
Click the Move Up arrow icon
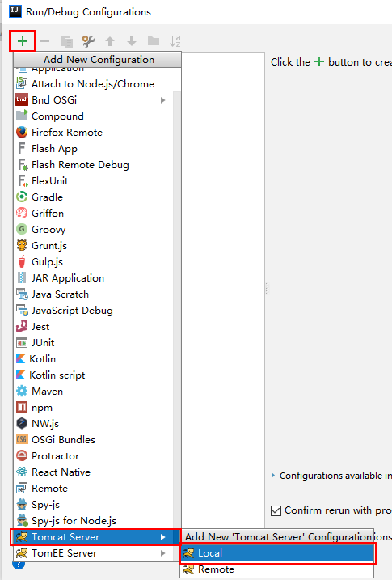(110, 41)
